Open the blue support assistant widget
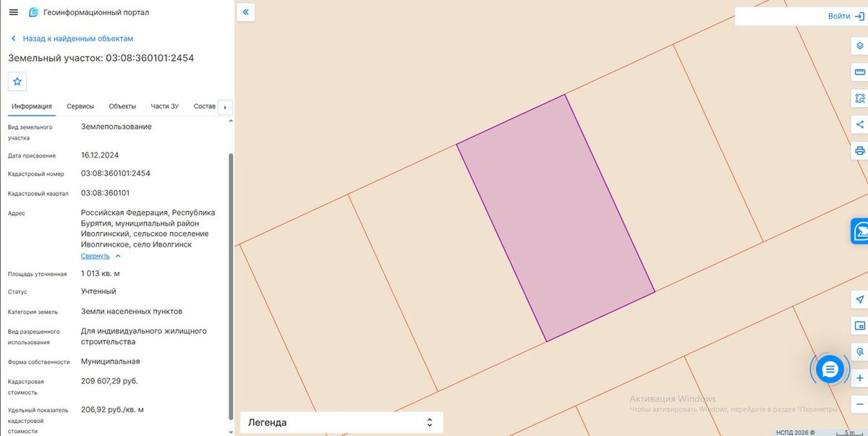 (860, 231)
